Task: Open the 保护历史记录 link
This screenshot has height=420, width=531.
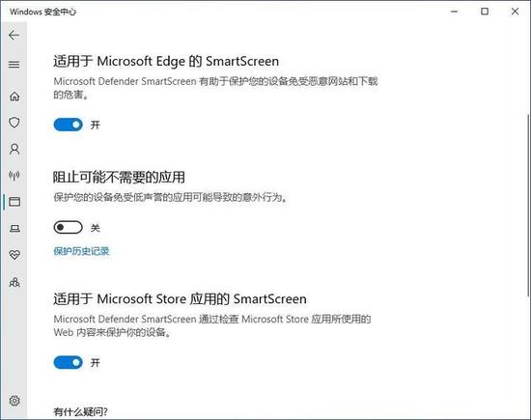Action: 81,251
